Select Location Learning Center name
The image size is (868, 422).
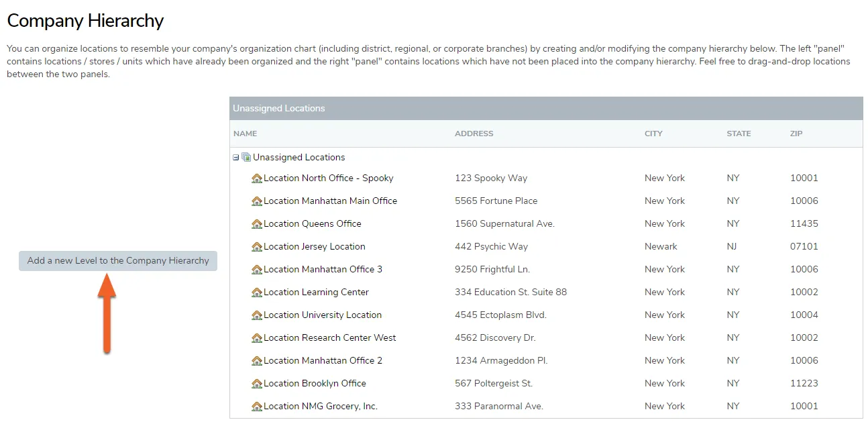[x=316, y=293]
